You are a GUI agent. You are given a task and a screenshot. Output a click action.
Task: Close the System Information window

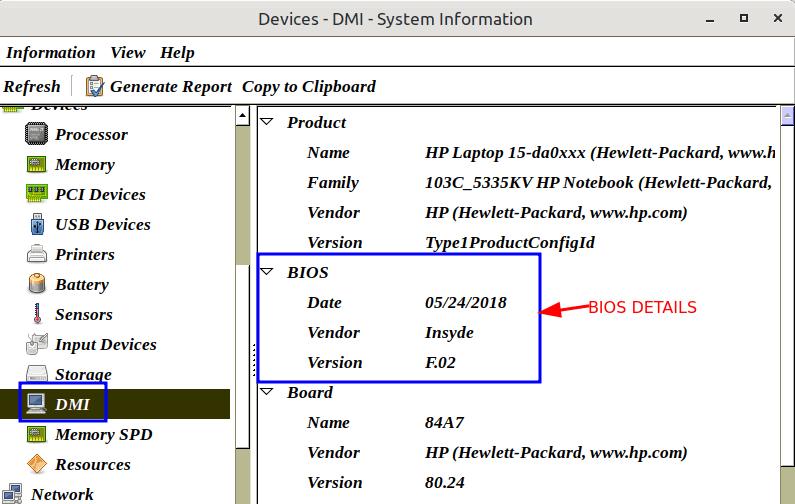pyautogui.click(x=778, y=18)
